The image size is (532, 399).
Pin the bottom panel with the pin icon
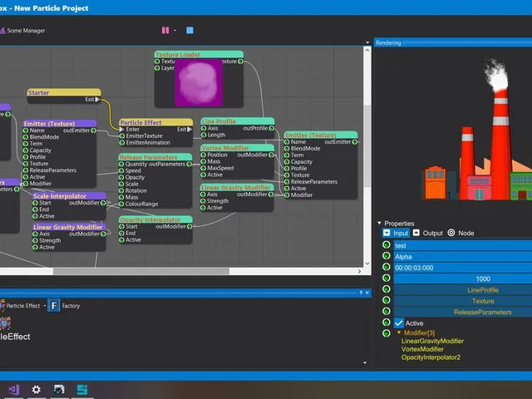[361, 292]
